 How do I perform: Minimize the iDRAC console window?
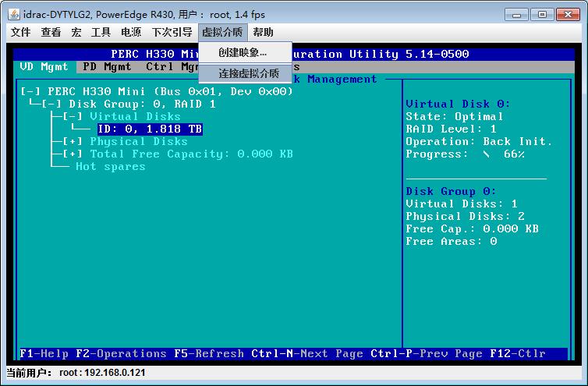point(516,15)
